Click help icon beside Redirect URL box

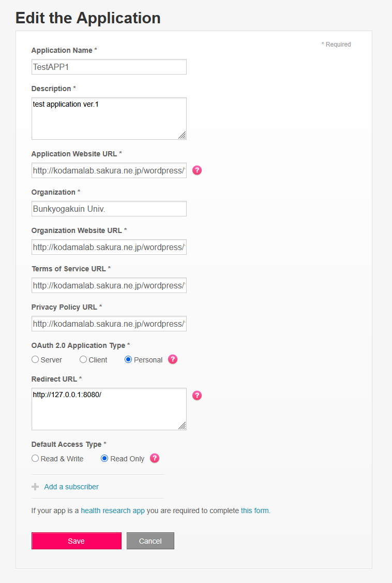[197, 395]
